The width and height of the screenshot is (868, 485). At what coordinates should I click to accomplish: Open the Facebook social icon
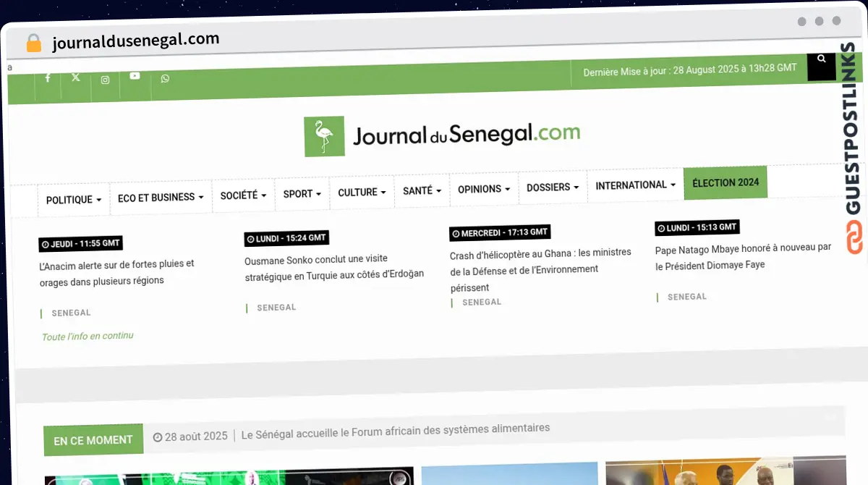coord(48,77)
